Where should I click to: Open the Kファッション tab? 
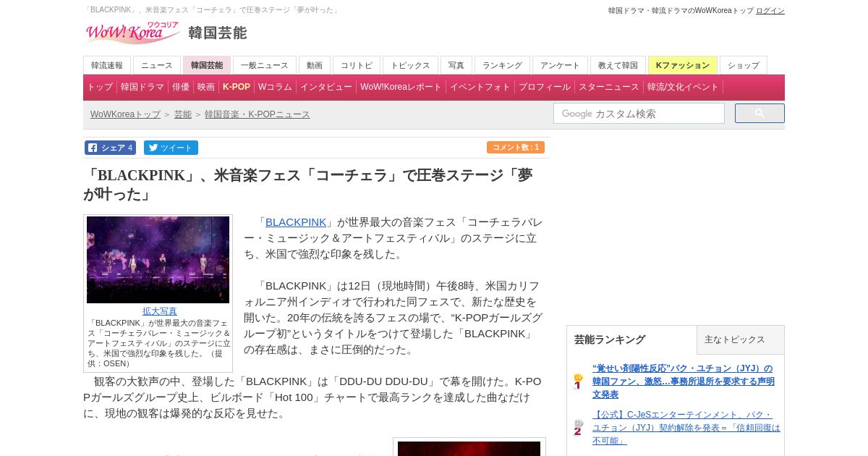(683, 65)
